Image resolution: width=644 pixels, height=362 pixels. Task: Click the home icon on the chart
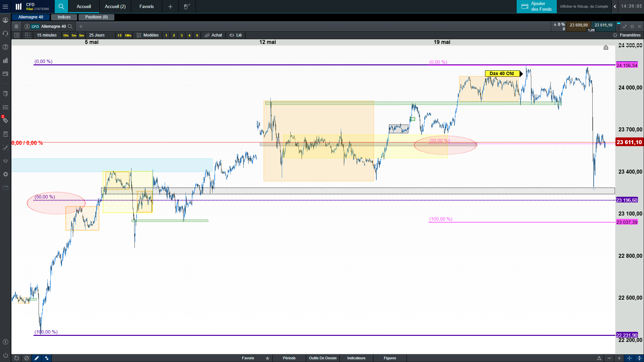tap(606, 48)
